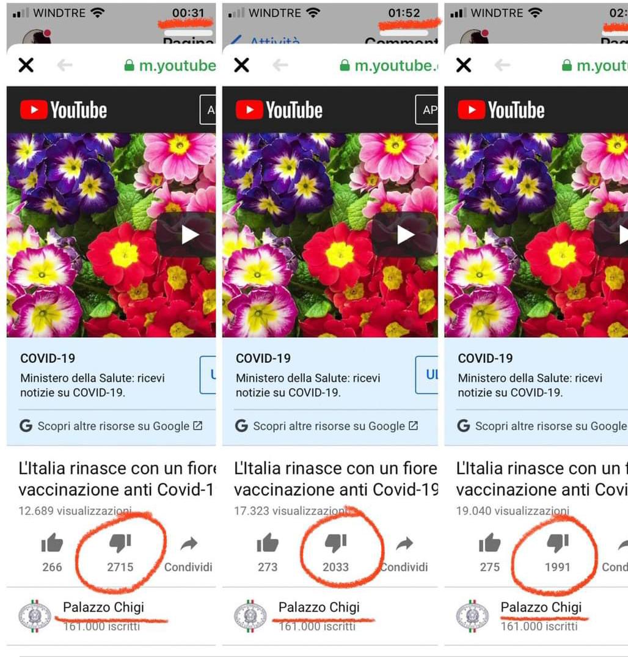628x672 pixels.
Task: Close the browser view at 00:31
Action: pos(26,65)
